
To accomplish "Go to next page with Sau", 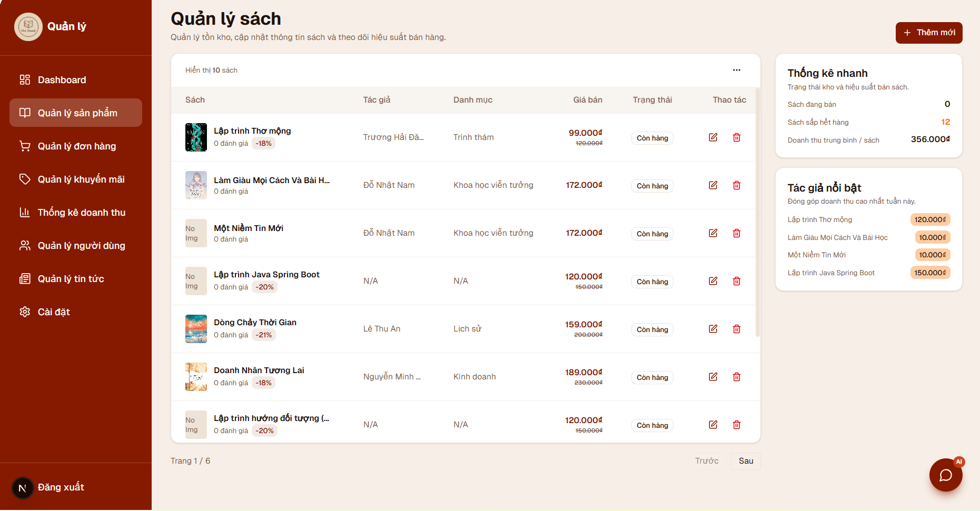I will click(746, 461).
